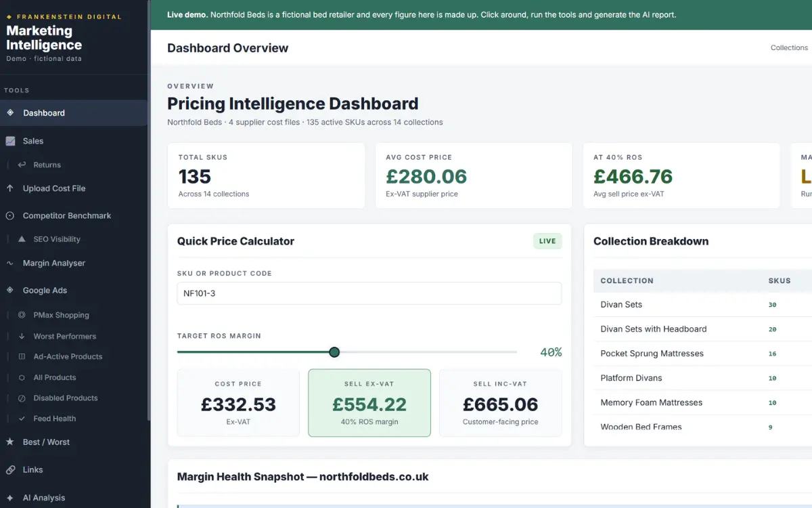Click the Collections link in top bar
Screen dimensions: 812x508
coord(789,47)
